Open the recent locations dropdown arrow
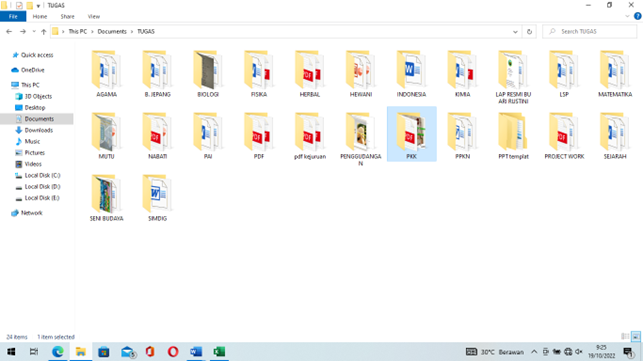The width and height of the screenshot is (643, 361). (x=34, y=32)
